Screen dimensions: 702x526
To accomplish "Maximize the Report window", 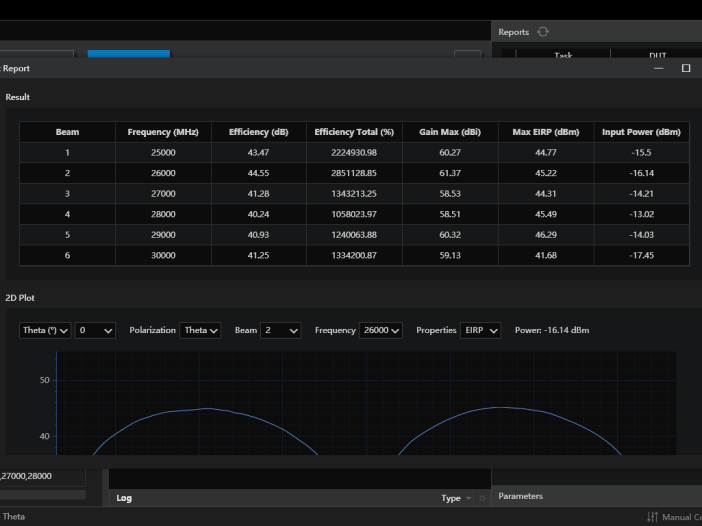I will point(686,68).
